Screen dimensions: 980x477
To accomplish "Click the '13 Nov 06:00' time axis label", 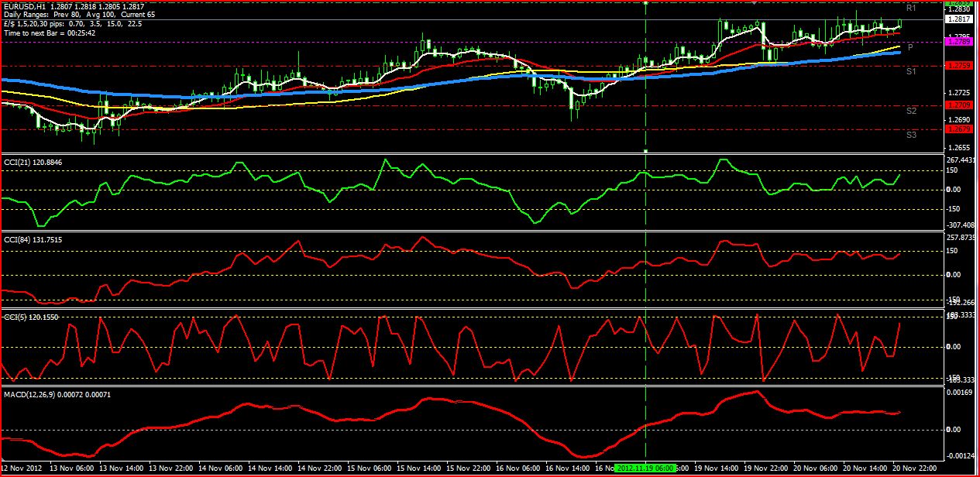I will tap(71, 468).
